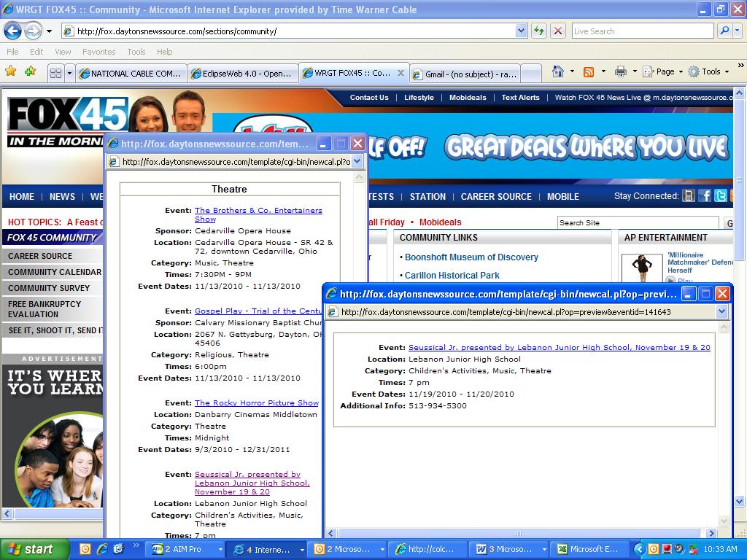The height and width of the screenshot is (560, 747).
Task: Click the RSS feeds icon
Action: pyautogui.click(x=589, y=72)
